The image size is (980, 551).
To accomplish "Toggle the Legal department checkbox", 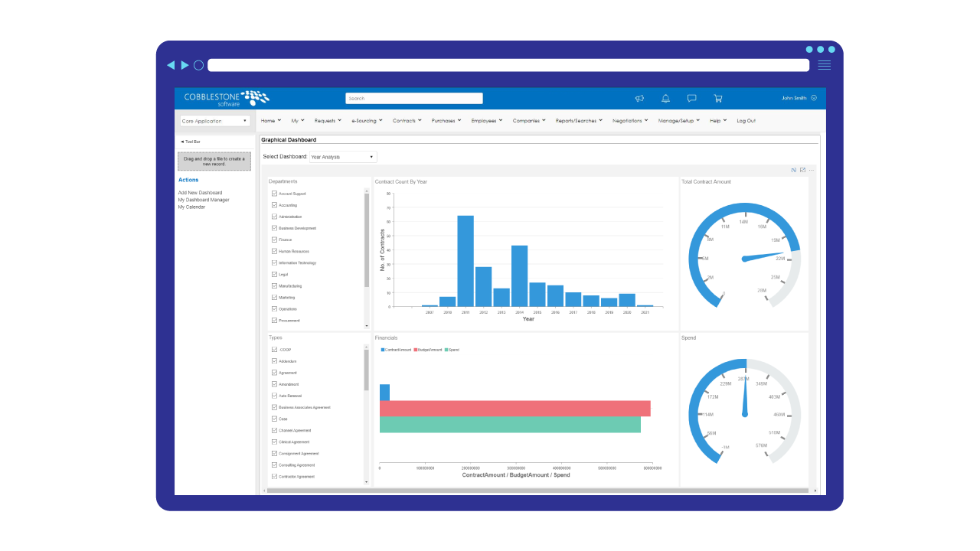I will (x=275, y=274).
